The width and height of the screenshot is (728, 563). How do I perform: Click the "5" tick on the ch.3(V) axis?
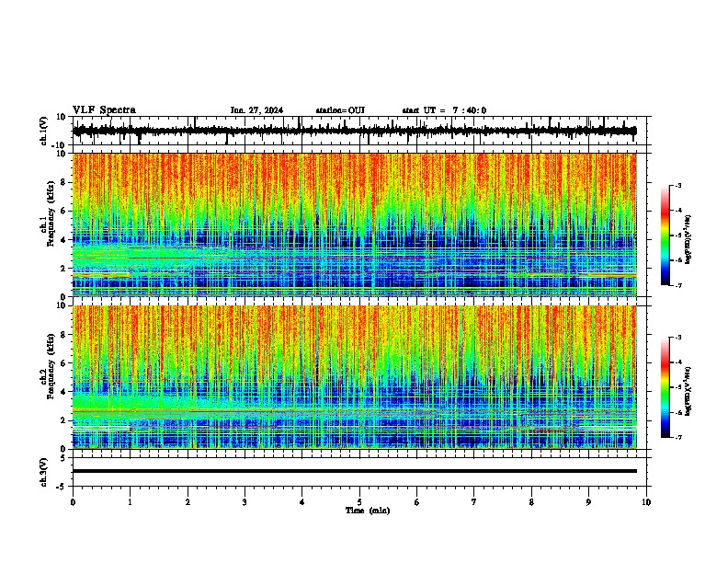pos(64,458)
